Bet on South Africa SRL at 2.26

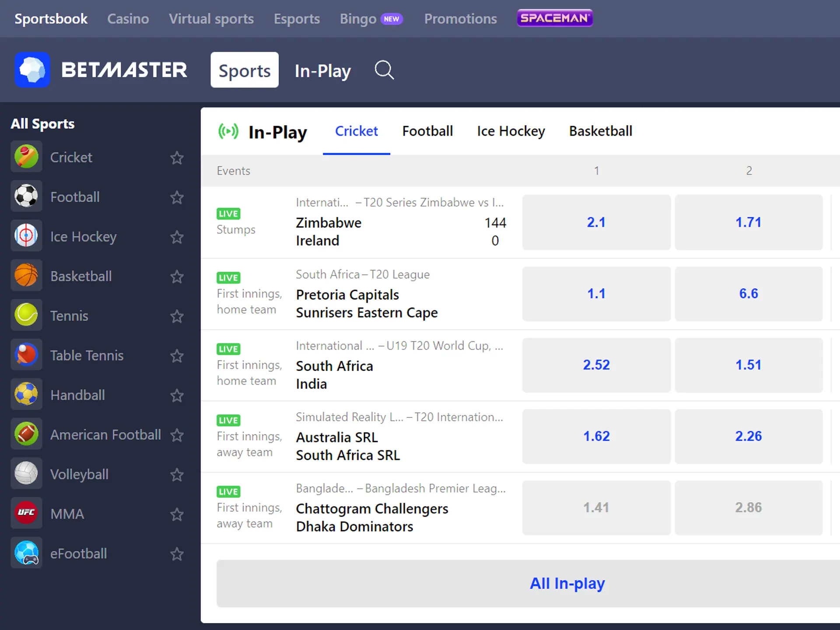[x=749, y=436]
